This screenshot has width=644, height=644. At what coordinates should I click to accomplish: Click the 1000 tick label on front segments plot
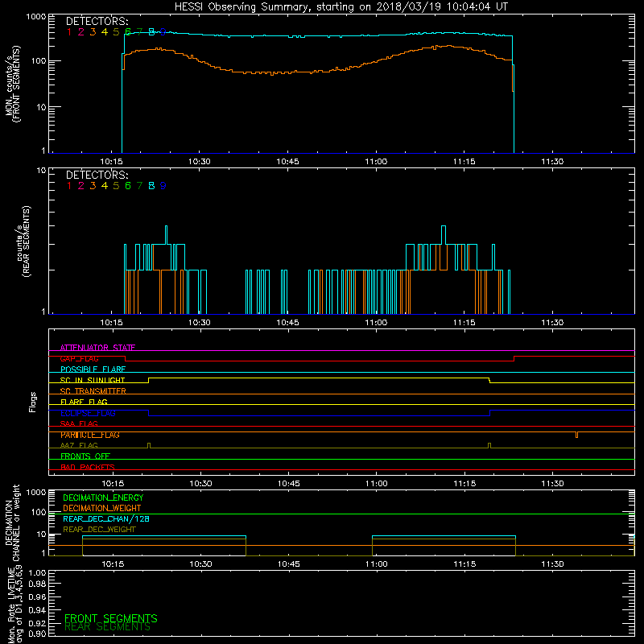point(36,17)
